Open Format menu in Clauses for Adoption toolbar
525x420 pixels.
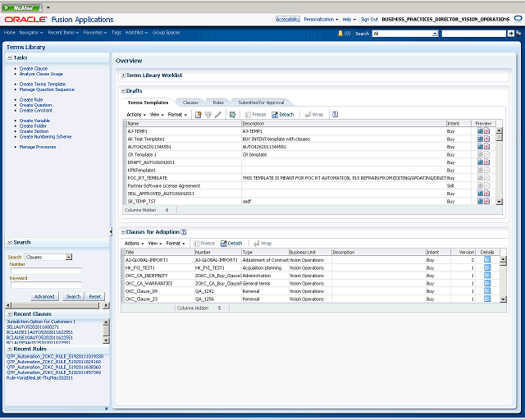coord(176,244)
